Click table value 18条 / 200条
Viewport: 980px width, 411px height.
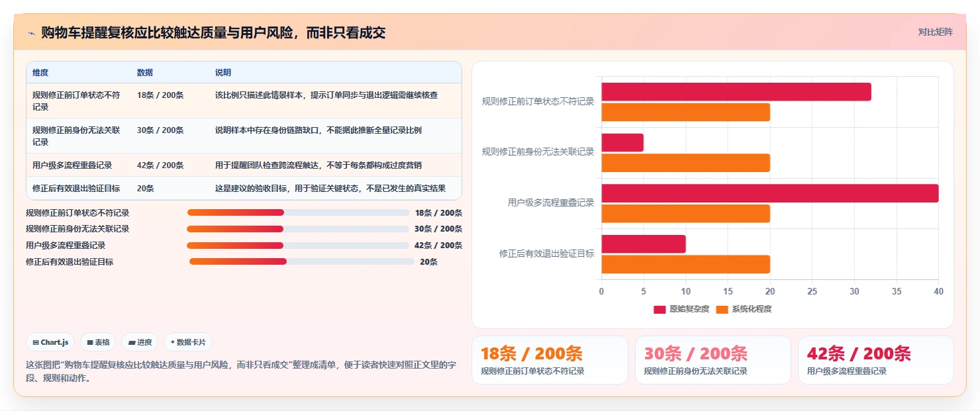point(160,95)
